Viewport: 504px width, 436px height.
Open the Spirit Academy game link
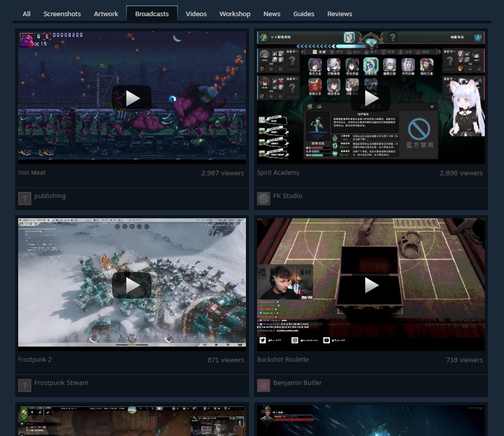(x=278, y=173)
